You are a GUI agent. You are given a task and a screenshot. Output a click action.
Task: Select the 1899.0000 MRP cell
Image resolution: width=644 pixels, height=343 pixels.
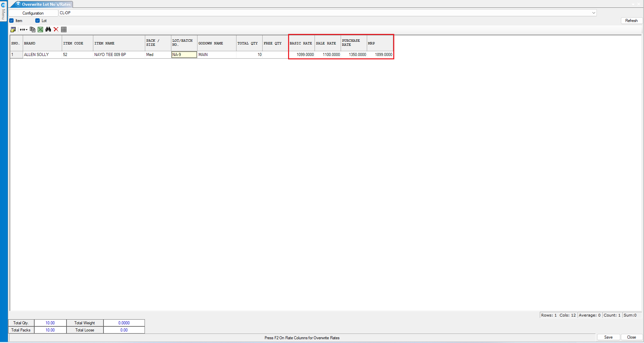pos(380,55)
